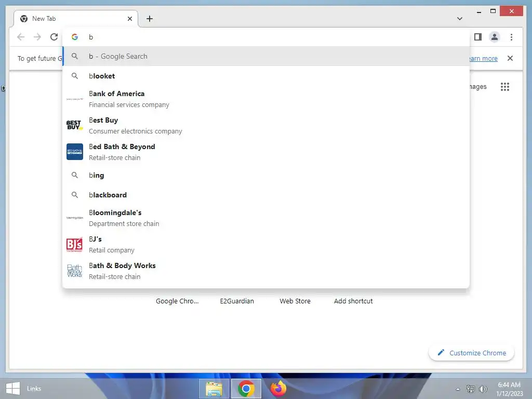Open File Explorer from taskbar
Screen dimensions: 532x399
click(x=214, y=389)
